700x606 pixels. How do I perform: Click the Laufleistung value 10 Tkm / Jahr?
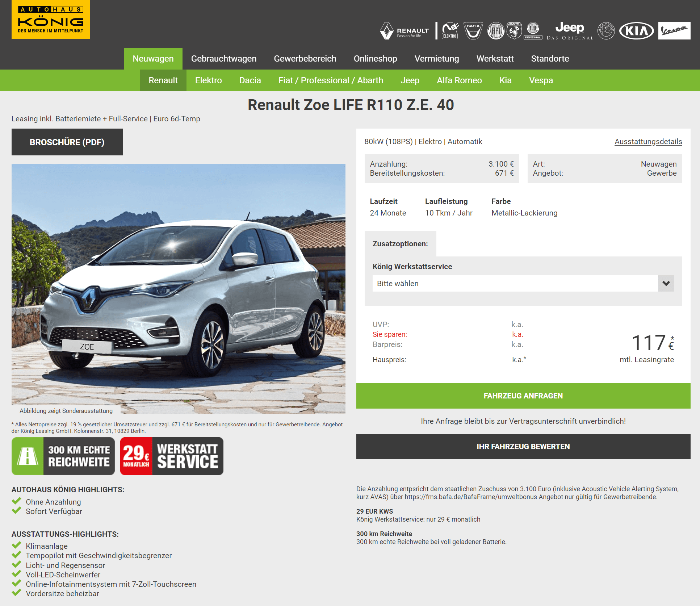(449, 213)
